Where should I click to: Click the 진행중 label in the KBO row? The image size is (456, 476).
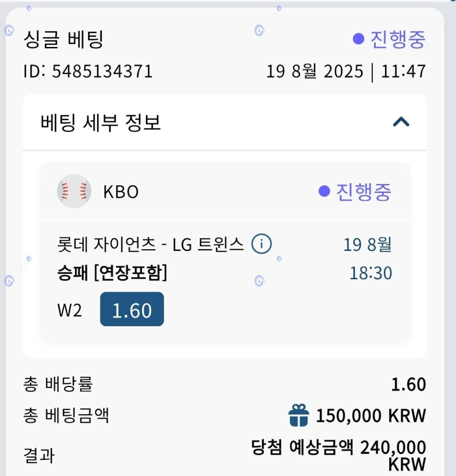(364, 191)
